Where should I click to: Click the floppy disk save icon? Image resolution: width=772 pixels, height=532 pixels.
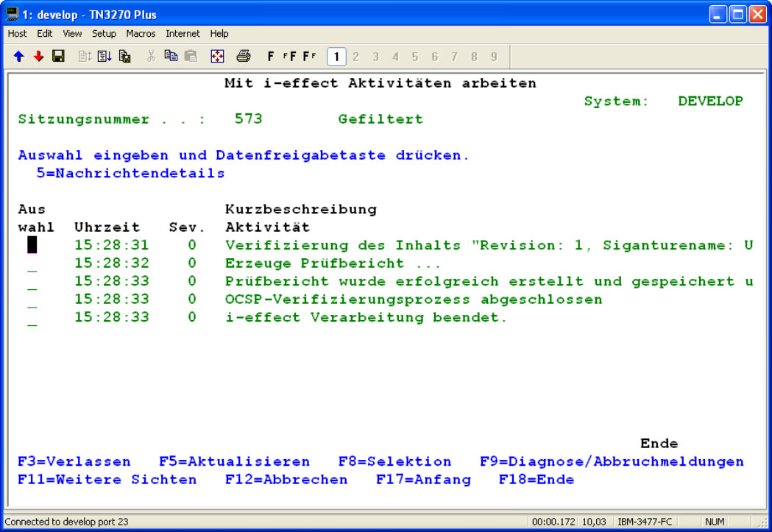[x=58, y=57]
